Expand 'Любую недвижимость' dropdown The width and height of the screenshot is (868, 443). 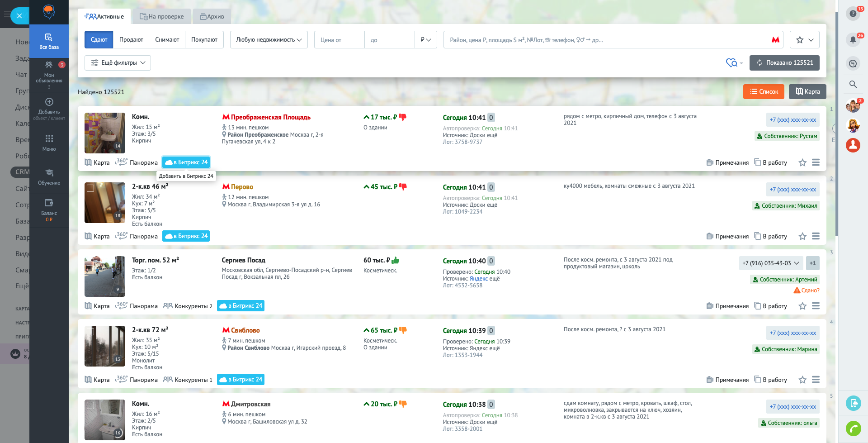(x=269, y=40)
